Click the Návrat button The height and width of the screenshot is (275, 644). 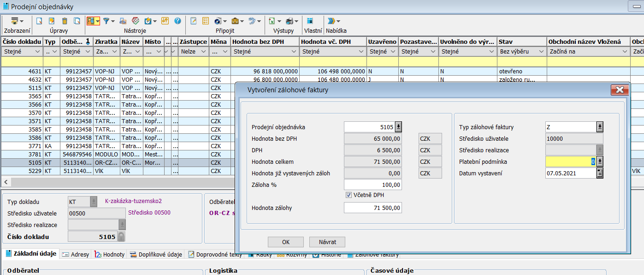(327, 242)
